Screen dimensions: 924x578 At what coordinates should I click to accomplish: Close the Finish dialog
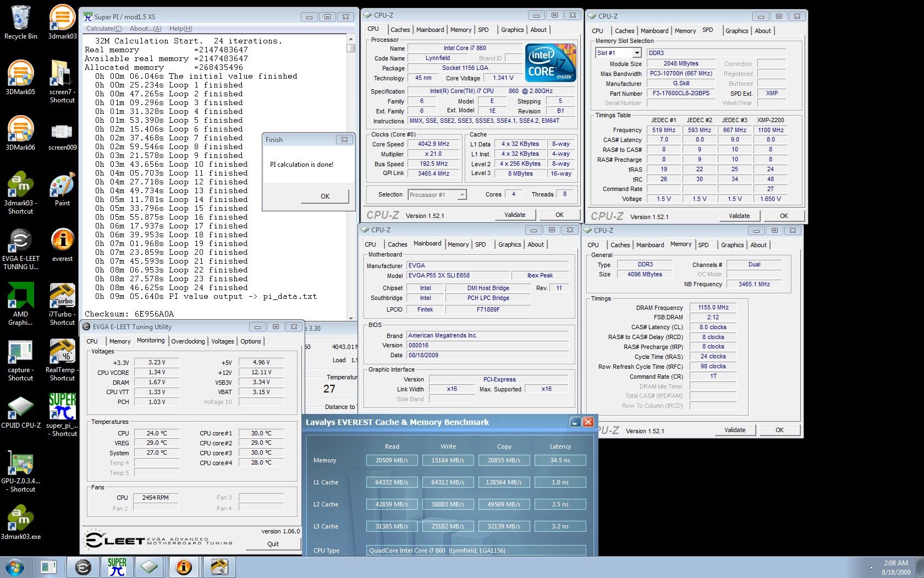(344, 140)
